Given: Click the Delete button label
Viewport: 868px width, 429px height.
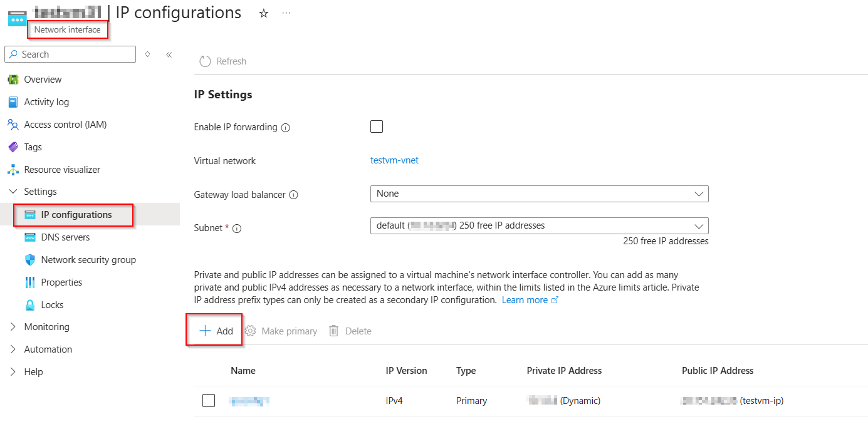Looking at the screenshot, I should (x=358, y=331).
